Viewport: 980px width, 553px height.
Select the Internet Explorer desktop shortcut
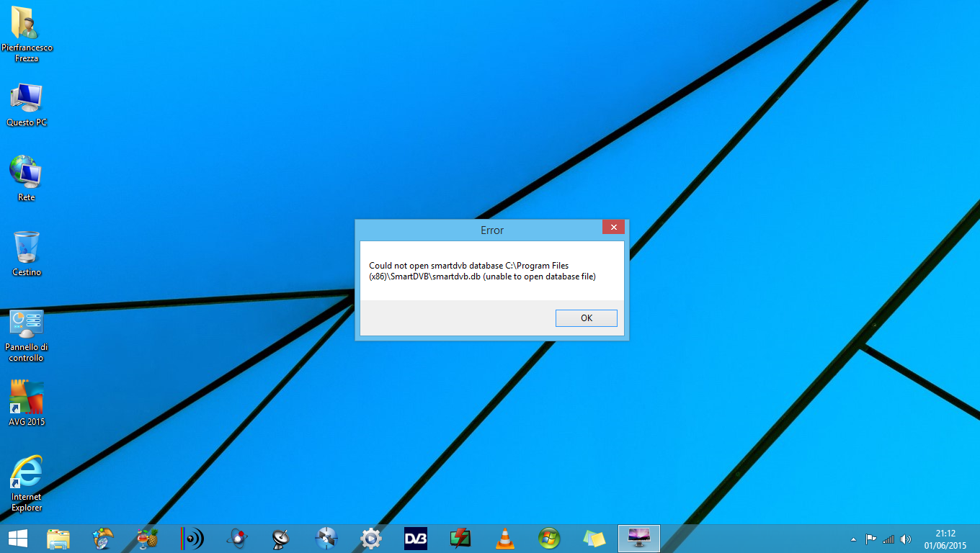[27, 483]
